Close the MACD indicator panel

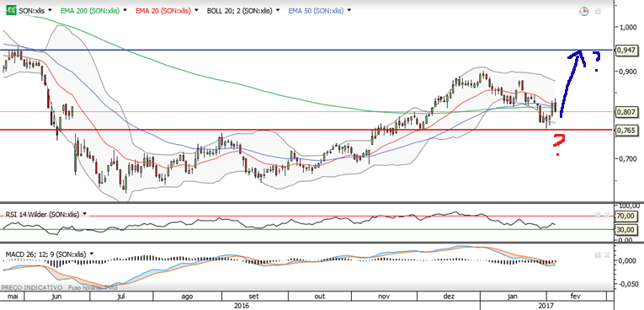[607, 255]
